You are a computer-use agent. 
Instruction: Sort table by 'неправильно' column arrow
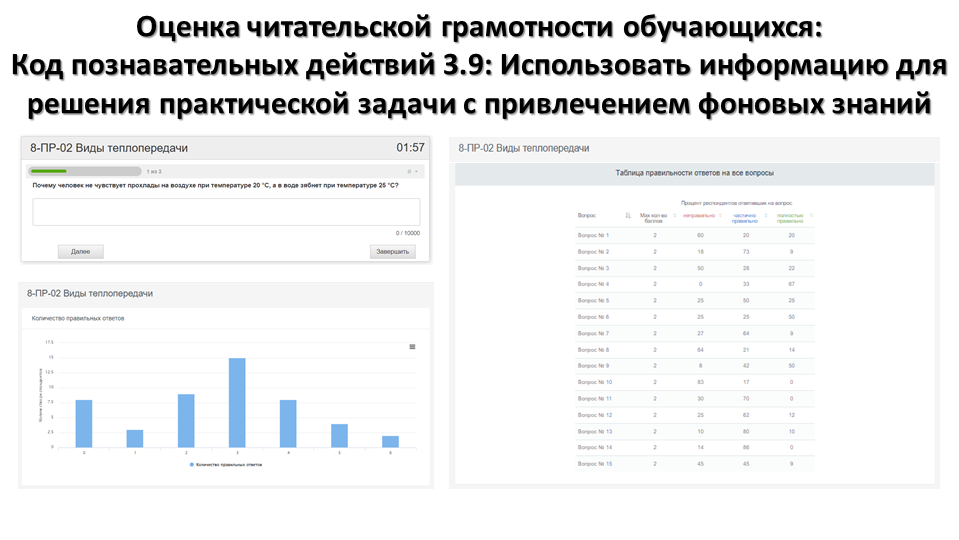[720, 215]
